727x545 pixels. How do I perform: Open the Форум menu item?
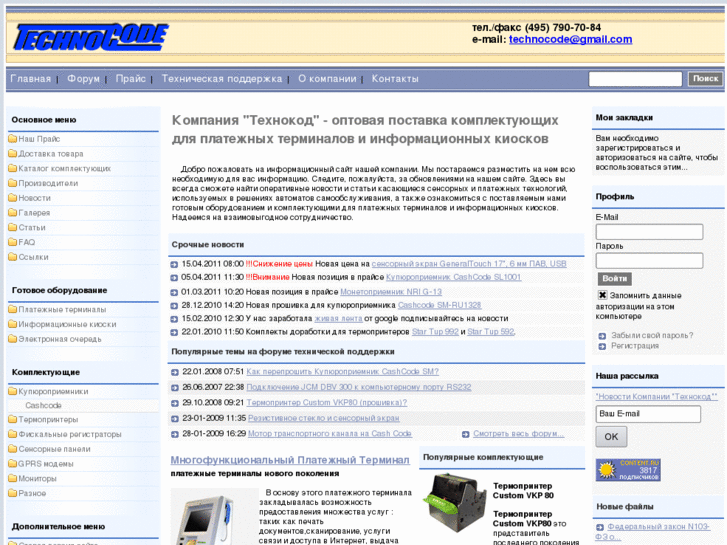tap(83, 79)
